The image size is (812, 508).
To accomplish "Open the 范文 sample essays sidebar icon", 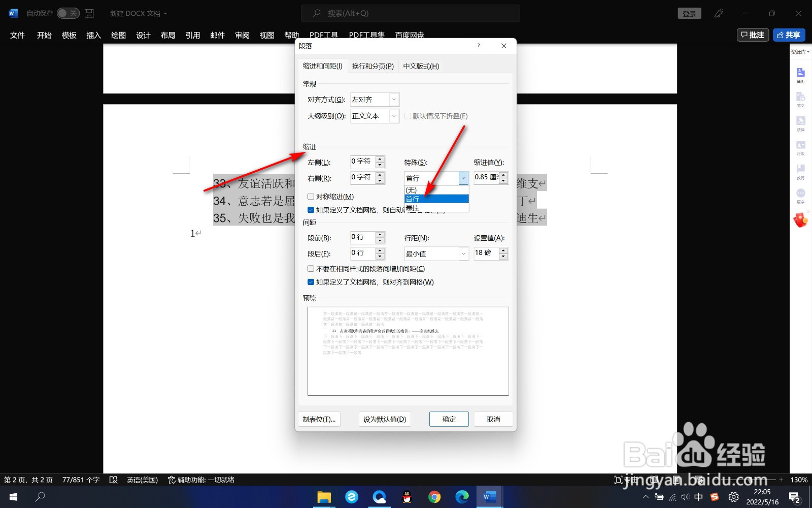I will pos(800,99).
